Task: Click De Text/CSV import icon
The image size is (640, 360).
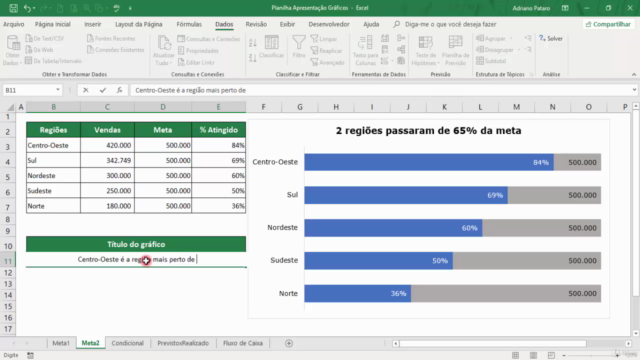Action: tap(45, 38)
